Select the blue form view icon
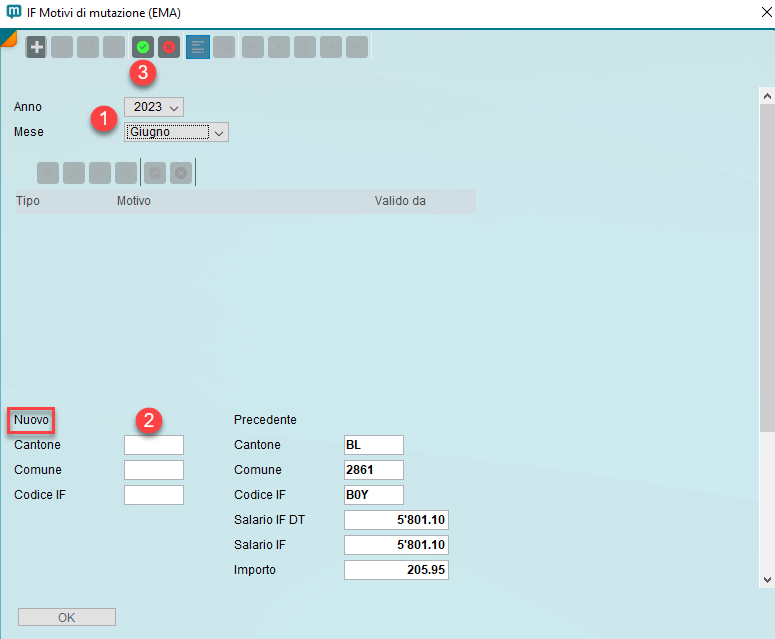Screen dimensions: 775x639 point(197,47)
